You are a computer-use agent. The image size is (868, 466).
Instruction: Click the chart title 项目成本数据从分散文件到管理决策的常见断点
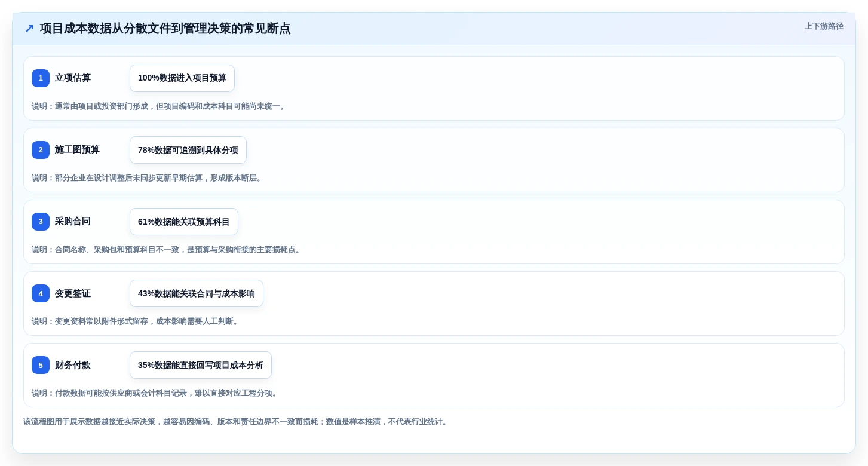[165, 29]
